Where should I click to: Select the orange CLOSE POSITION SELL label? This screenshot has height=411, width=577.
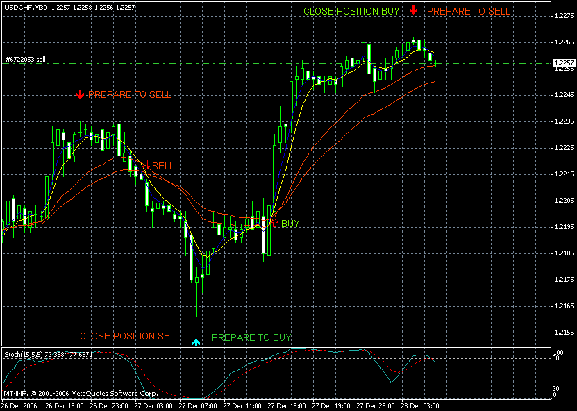click(124, 336)
